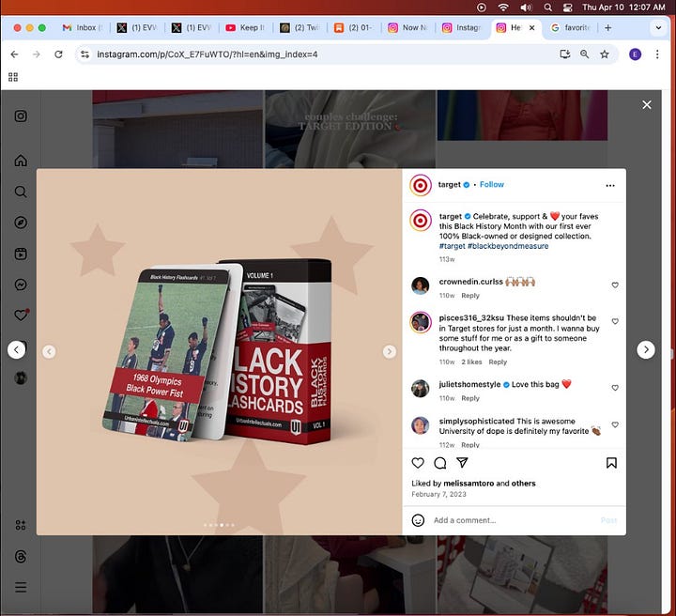Image resolution: width=676 pixels, height=616 pixels.
Task: Switch to YouTube Keep tab
Action: pos(246,27)
